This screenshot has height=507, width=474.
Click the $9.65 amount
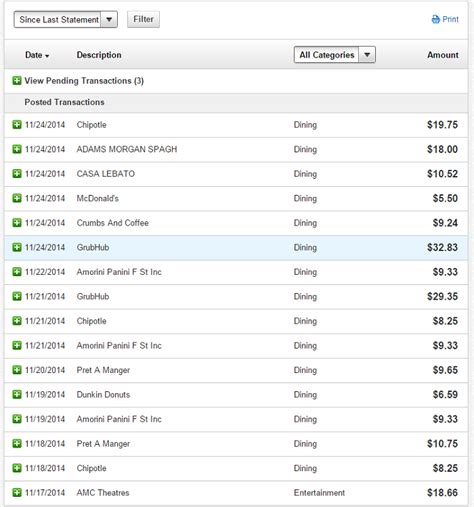(x=445, y=370)
